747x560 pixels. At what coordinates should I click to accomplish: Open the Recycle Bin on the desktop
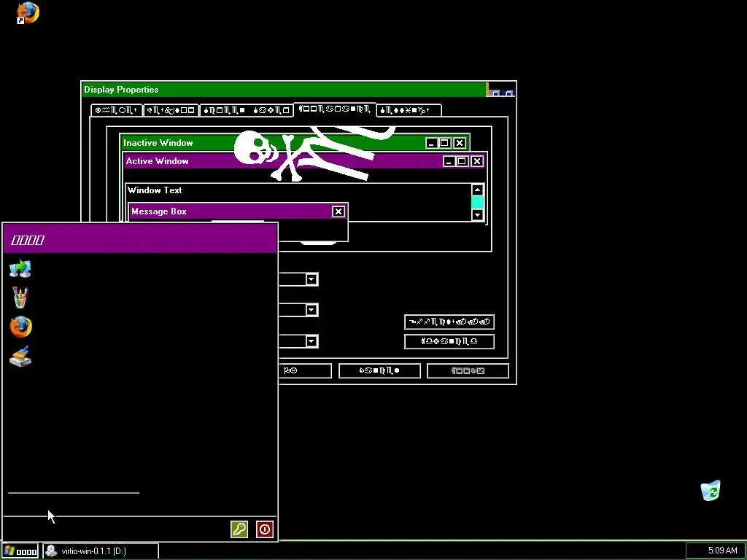pos(711,491)
